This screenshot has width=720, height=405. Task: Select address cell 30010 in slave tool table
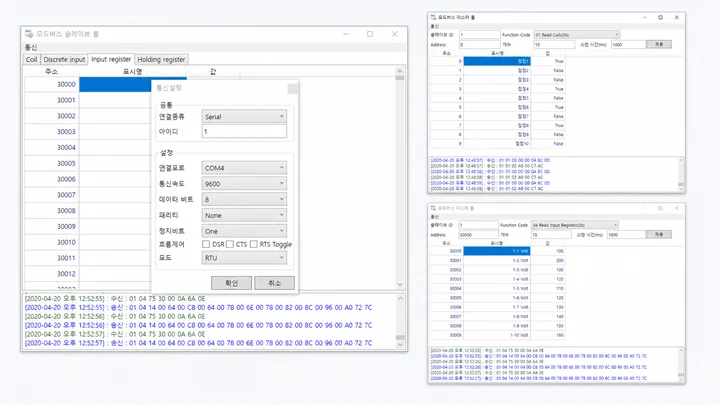click(51, 242)
